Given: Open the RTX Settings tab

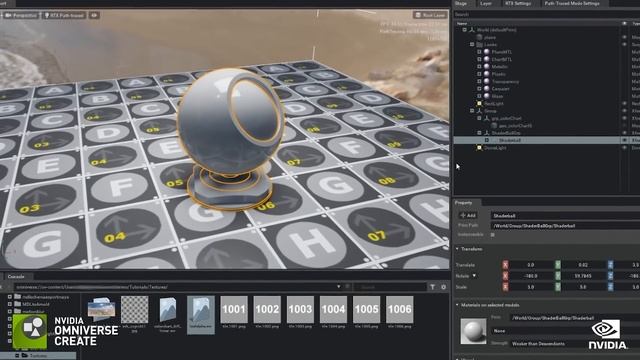Looking at the screenshot, I should pos(518,3).
